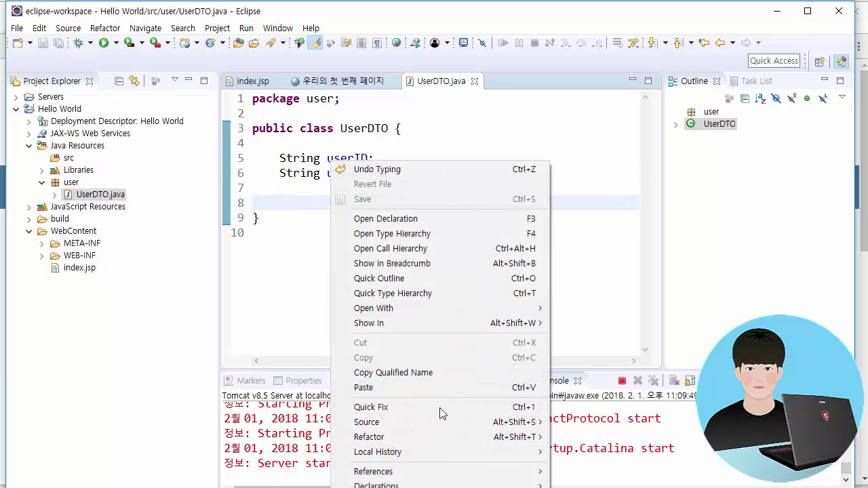Navigate Back with yellow left arrow
The image size is (868, 488).
point(719,43)
